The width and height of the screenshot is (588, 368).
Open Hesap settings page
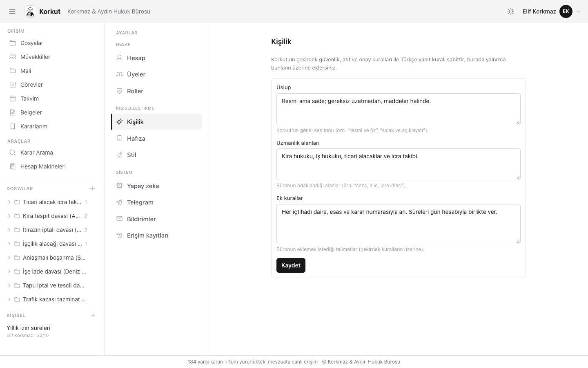[x=156, y=58]
